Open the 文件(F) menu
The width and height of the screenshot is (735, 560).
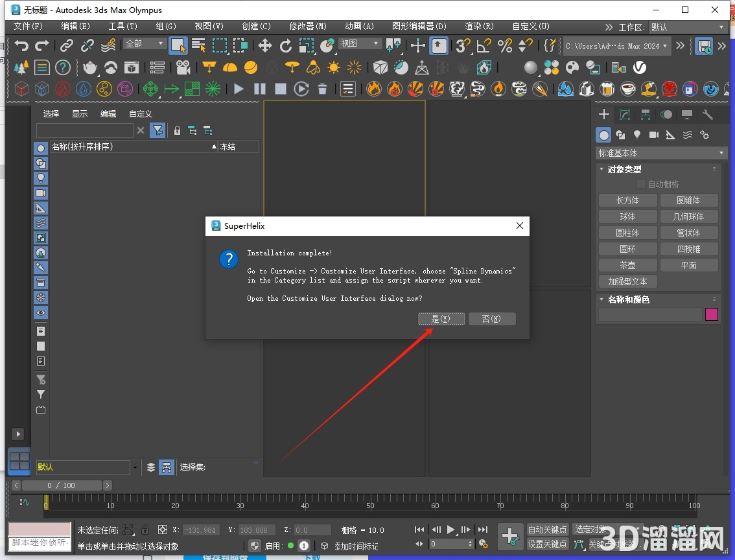point(28,26)
